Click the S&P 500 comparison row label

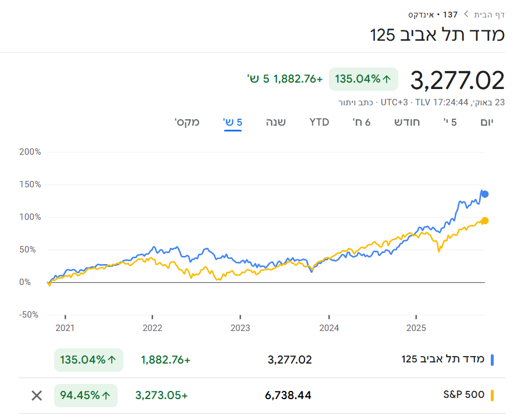pos(463,396)
